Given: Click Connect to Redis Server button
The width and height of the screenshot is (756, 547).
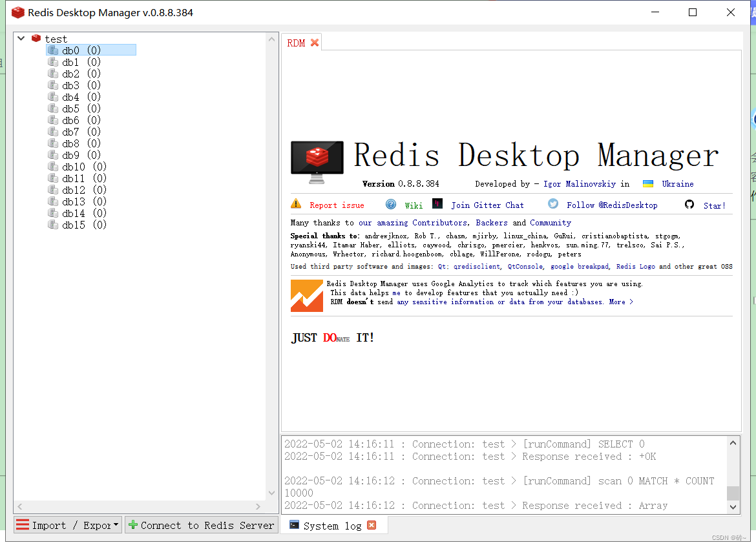Looking at the screenshot, I should [201, 525].
